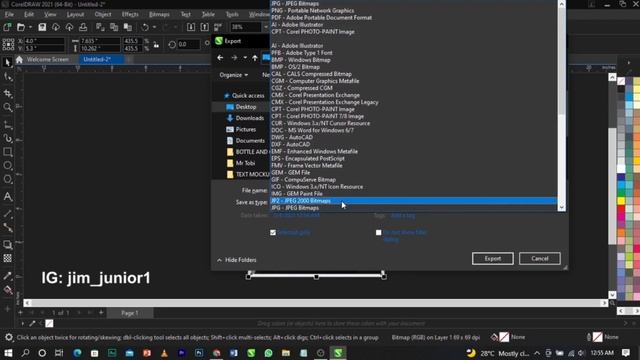Click the Undo arrow icon
Viewport: 640px width, 360px height.
tap(145, 27)
